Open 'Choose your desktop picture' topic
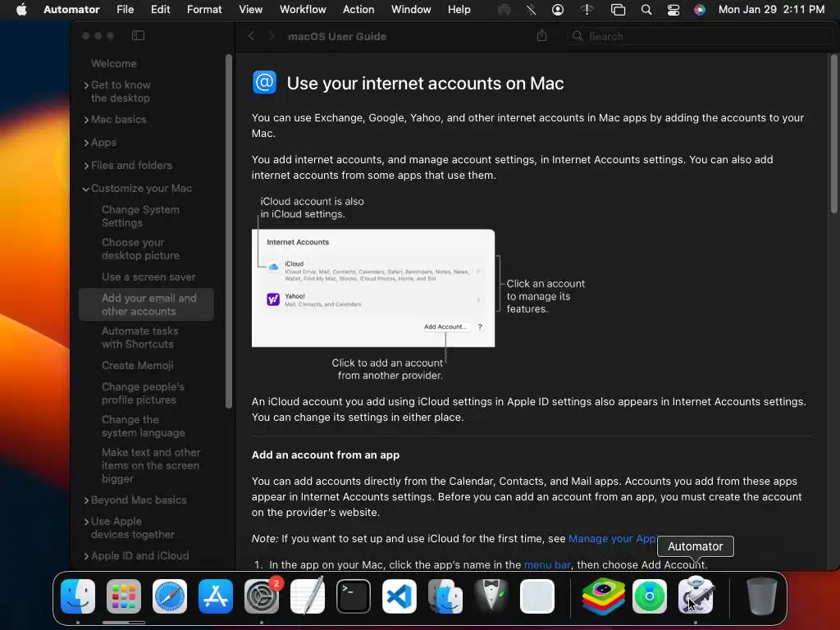Image resolution: width=840 pixels, height=630 pixels. [140, 249]
